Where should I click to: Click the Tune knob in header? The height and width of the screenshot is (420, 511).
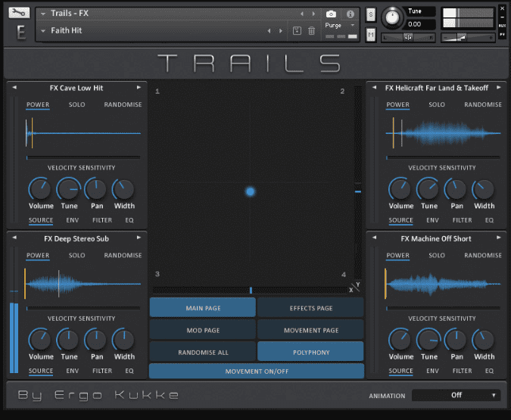[x=392, y=17]
